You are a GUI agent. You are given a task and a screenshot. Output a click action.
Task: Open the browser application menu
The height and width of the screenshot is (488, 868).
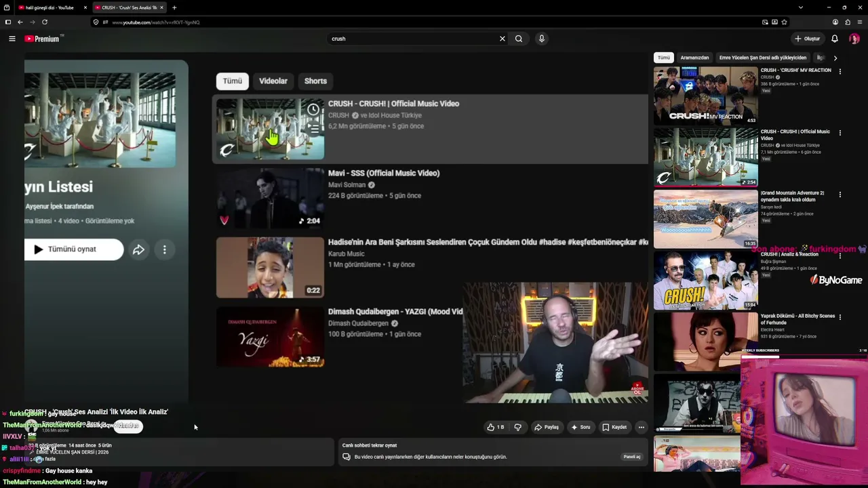tap(860, 22)
